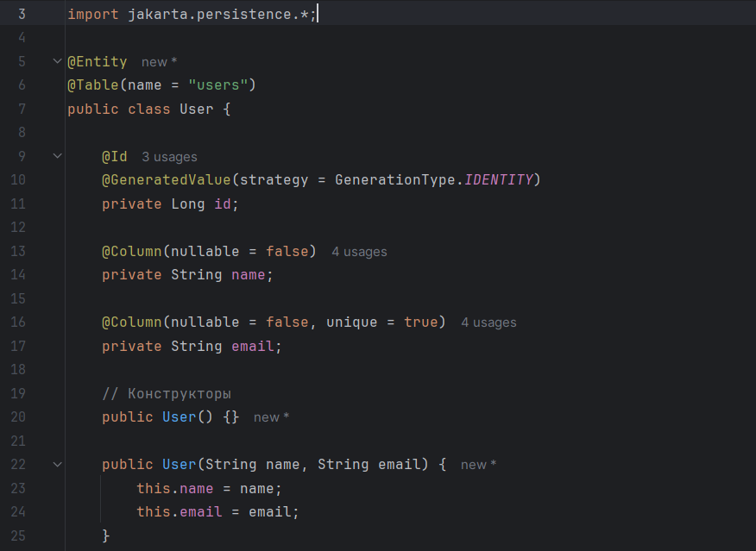This screenshot has height=551, width=756.
Task: Click line number 7 in the gutter
Action: click(x=22, y=109)
